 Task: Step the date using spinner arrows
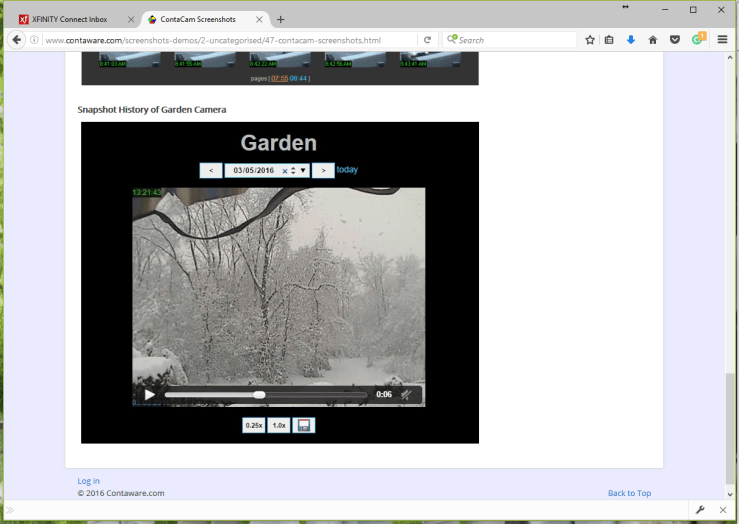294,171
